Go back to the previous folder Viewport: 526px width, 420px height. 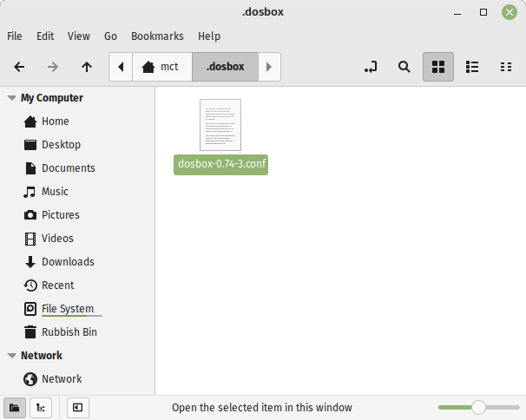[19, 67]
